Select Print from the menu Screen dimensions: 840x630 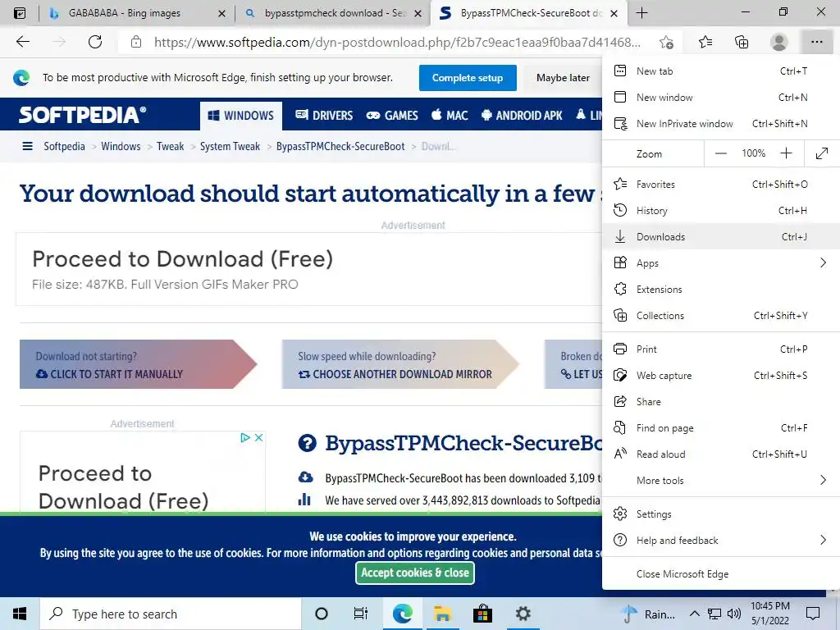pyautogui.click(x=721, y=349)
